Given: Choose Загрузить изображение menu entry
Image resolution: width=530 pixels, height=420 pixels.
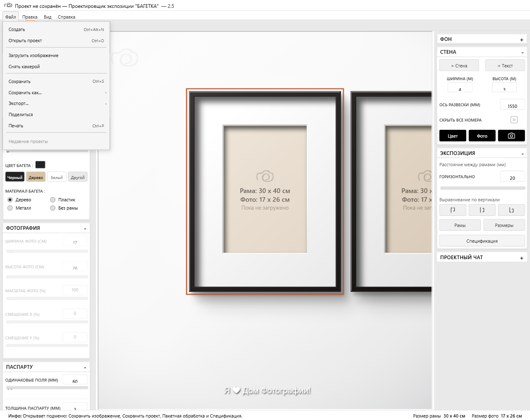Looking at the screenshot, I should [56, 55].
